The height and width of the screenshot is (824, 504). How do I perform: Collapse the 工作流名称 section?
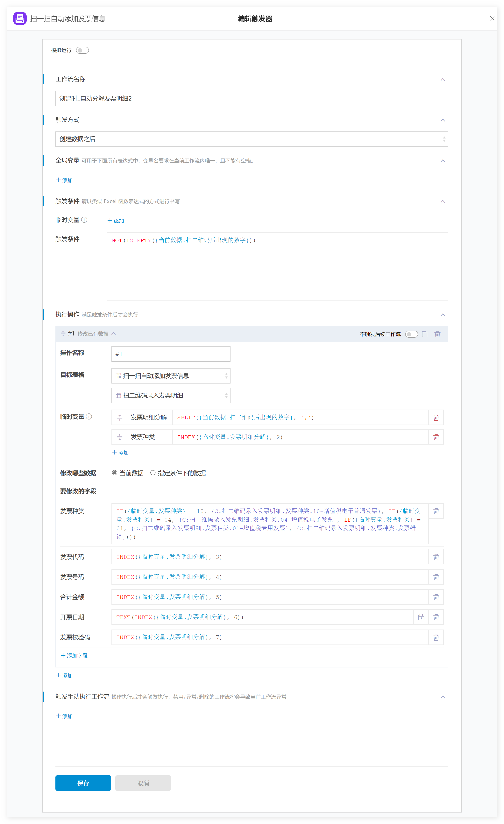pyautogui.click(x=443, y=79)
